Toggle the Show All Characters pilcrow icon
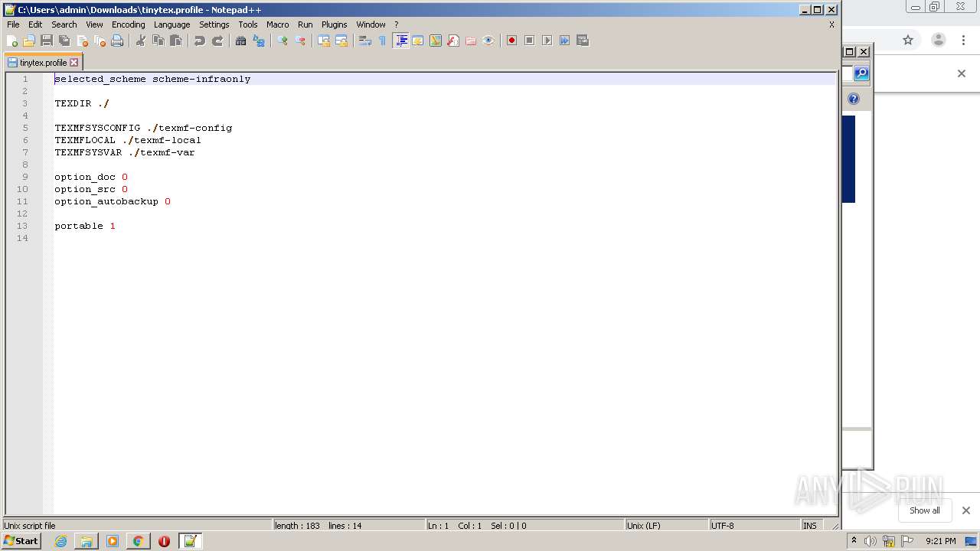Viewport: 980px width, 551px height. [x=383, y=41]
